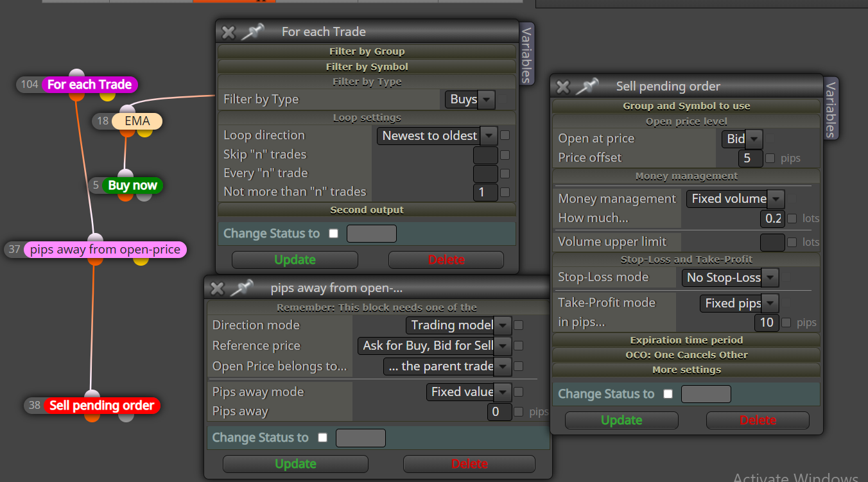Image resolution: width=868 pixels, height=482 pixels.
Task: Toggle Skip "n" trades checkbox
Action: [x=505, y=155]
